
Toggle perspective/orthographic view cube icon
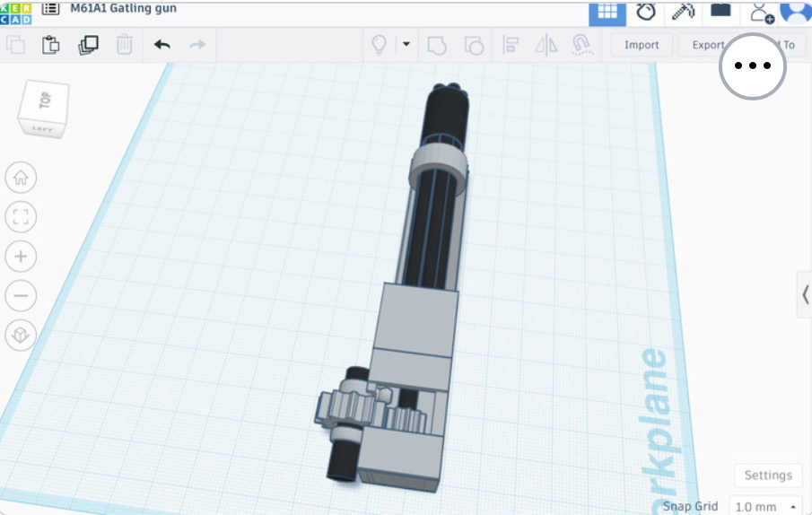tap(21, 335)
